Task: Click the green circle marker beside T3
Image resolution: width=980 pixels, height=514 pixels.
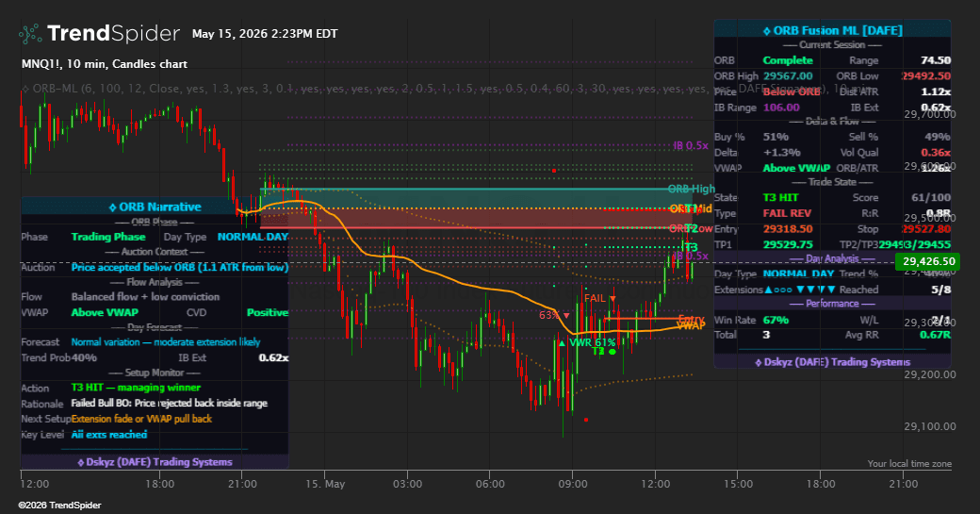Action: tap(612, 352)
